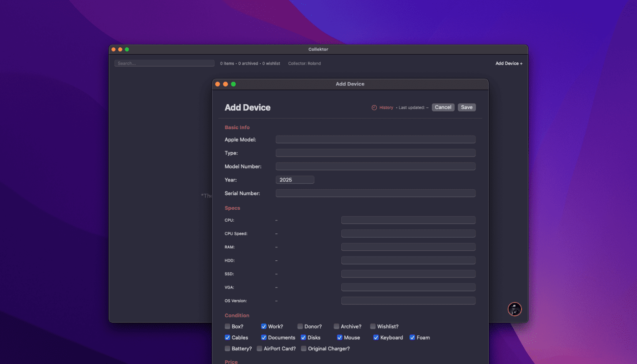
Task: Tick the Original Charger? checkbox
Action: [304, 349]
